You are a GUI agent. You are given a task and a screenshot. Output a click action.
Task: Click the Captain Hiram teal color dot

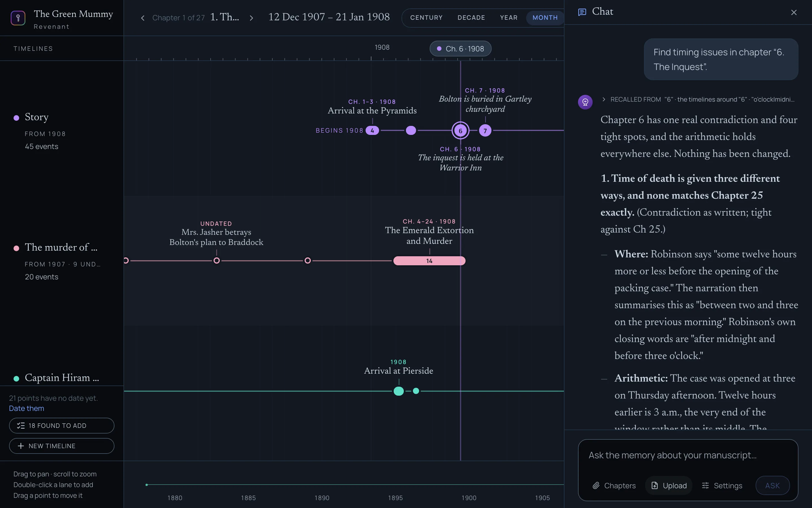point(16,378)
